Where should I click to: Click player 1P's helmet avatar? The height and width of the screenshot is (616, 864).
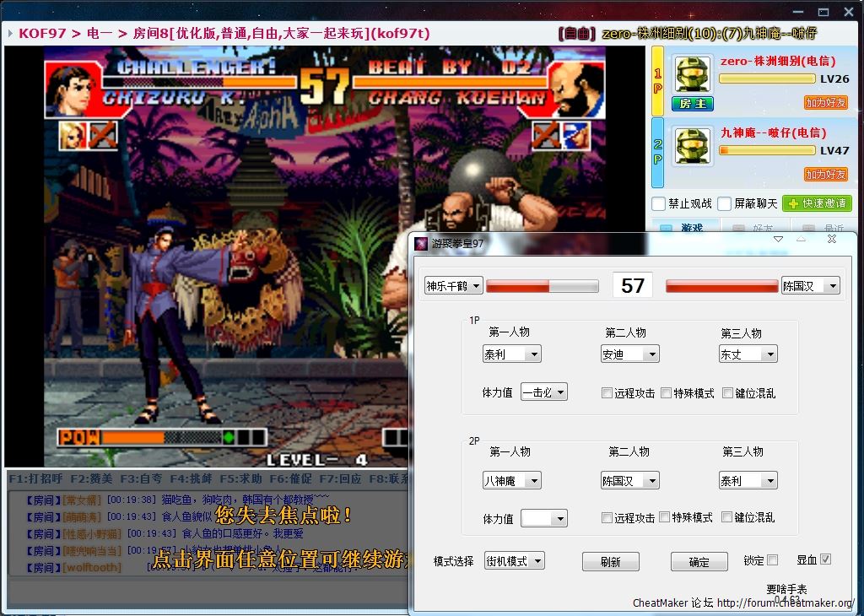[x=693, y=76]
